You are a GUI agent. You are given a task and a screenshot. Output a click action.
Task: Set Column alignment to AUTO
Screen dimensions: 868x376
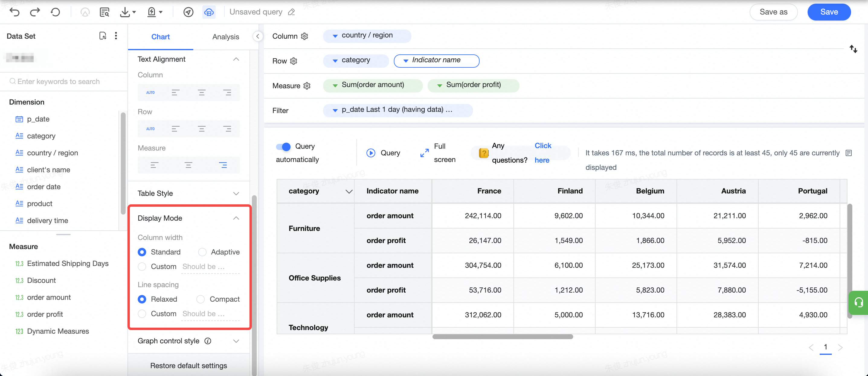click(x=150, y=92)
